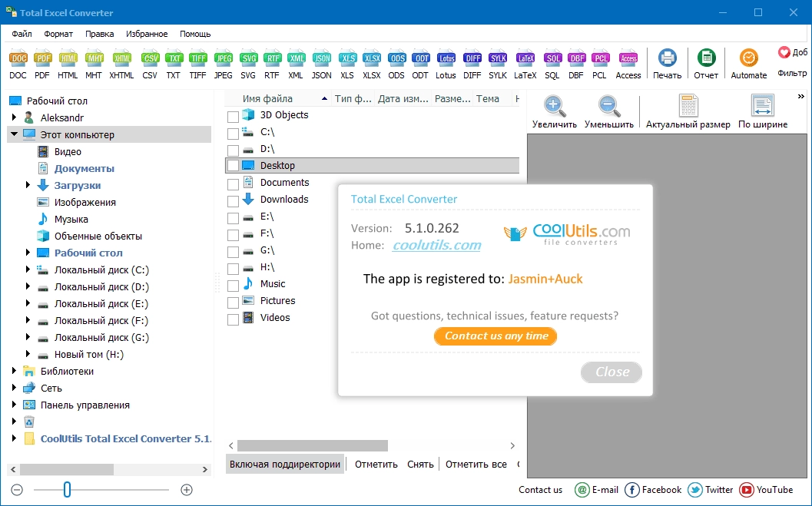Select the SQL format icon
This screenshot has width=812, height=506.
click(552, 58)
